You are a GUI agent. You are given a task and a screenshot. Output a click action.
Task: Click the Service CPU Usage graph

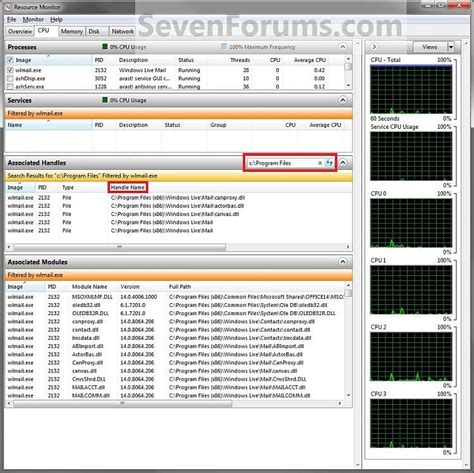411,156
